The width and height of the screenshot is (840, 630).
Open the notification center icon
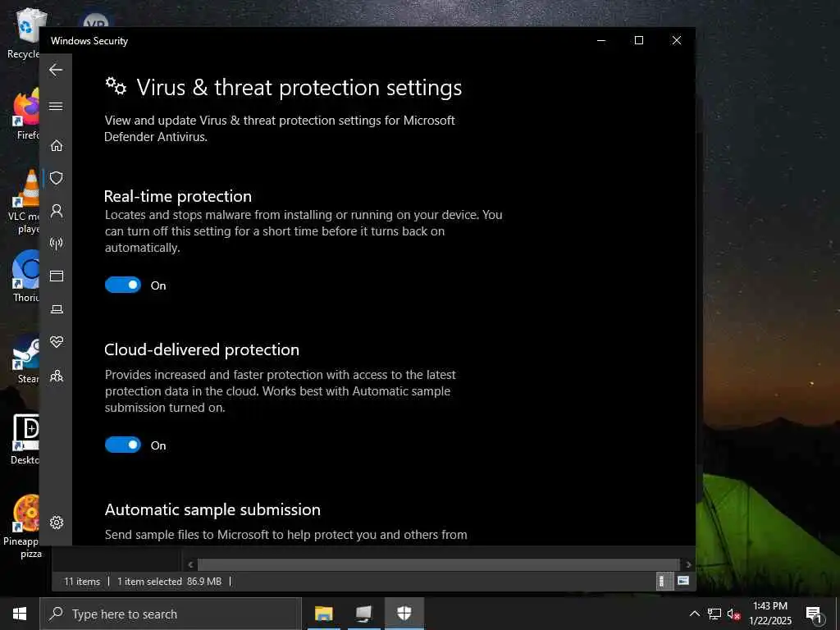coord(814,614)
